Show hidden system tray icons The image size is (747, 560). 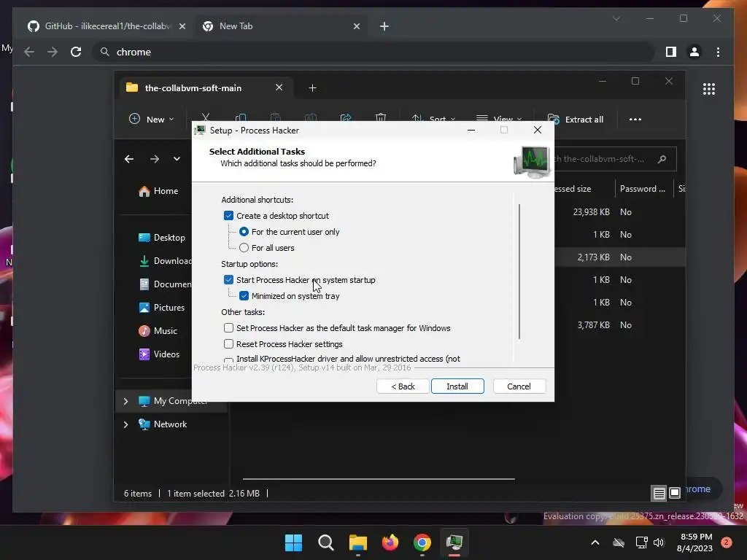click(595, 542)
